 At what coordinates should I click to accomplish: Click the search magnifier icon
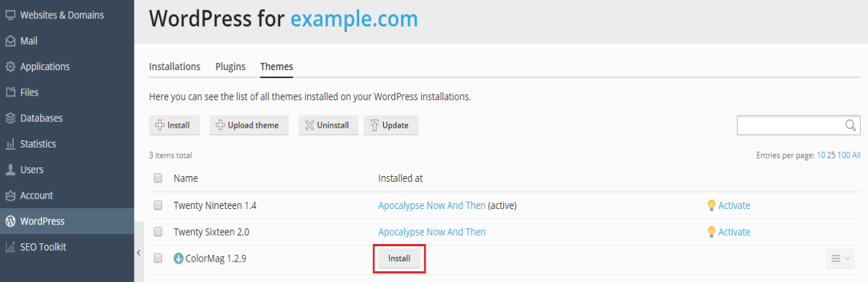point(851,126)
